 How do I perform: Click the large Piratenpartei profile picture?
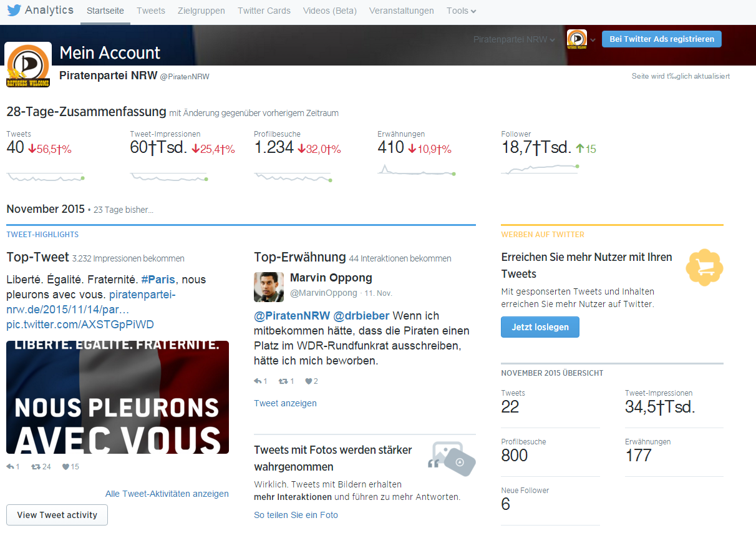[28, 65]
